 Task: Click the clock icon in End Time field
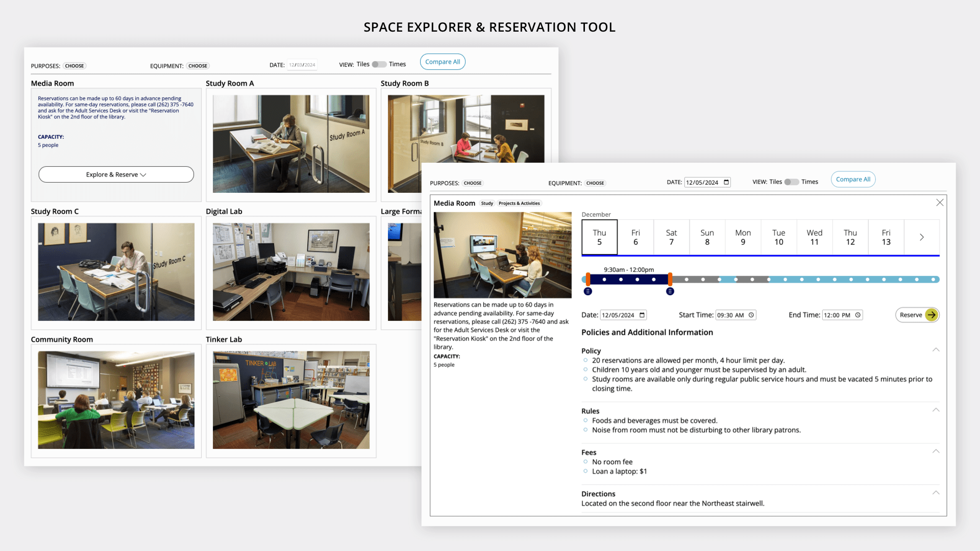[x=858, y=315]
